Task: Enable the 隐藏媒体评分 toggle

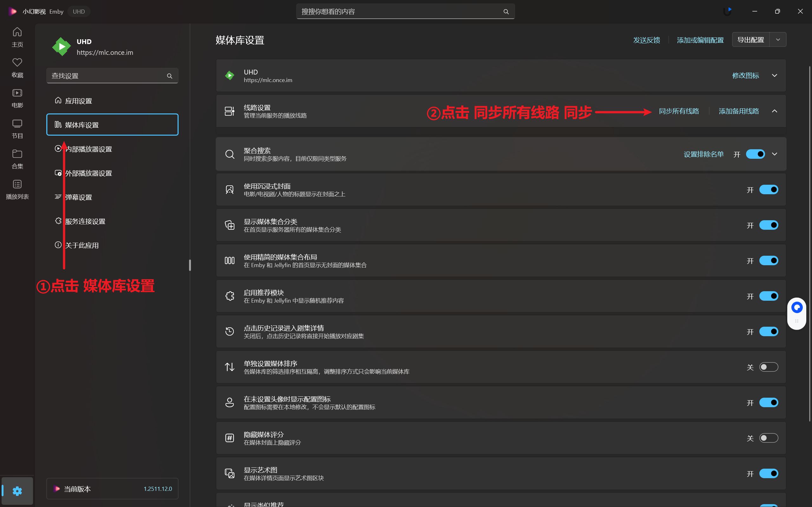Action: 768,438
